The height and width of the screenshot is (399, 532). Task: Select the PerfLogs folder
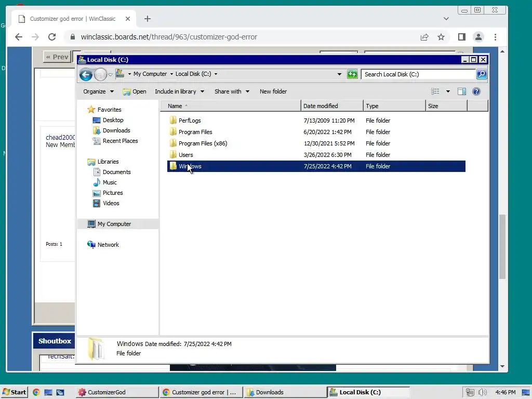click(x=316, y=121)
